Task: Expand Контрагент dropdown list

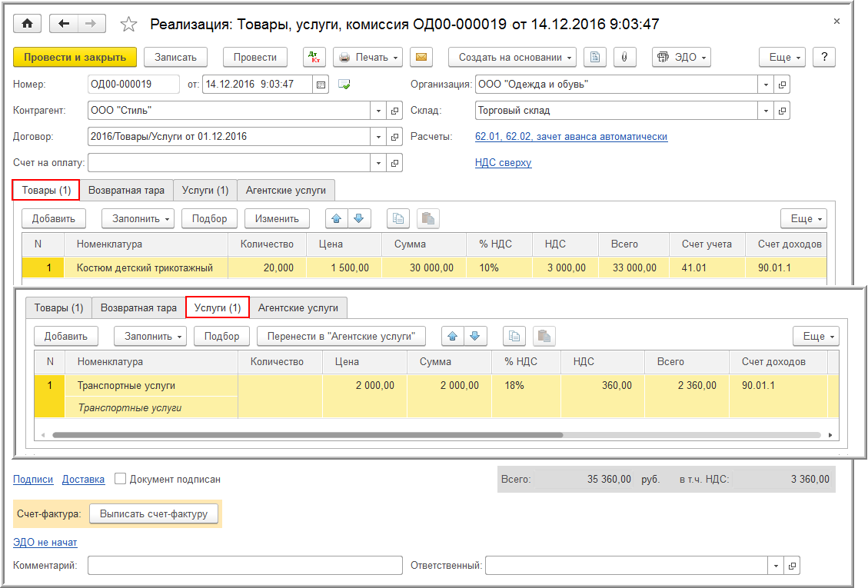Action: click(x=378, y=111)
